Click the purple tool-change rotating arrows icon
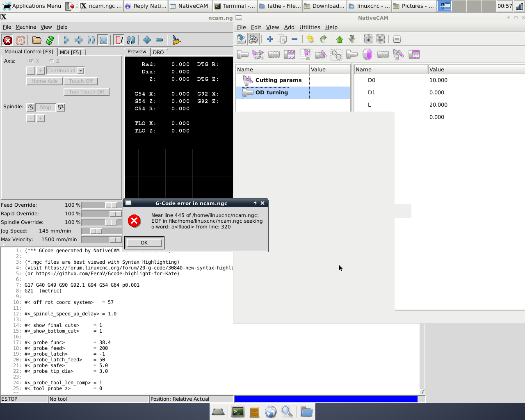 [258, 55]
